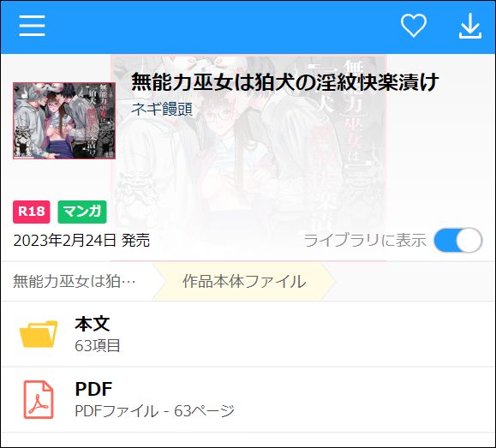Open the hamburger menu

[x=32, y=26]
